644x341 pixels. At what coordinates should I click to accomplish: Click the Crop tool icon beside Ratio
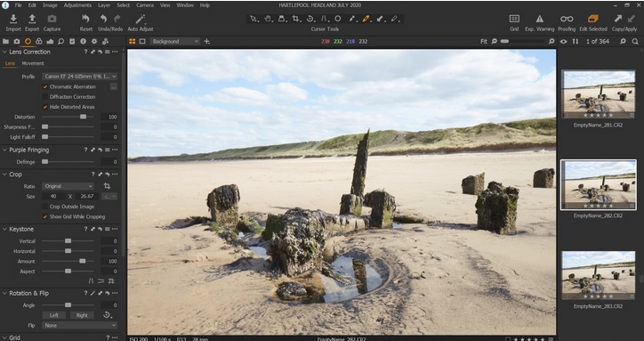point(107,186)
